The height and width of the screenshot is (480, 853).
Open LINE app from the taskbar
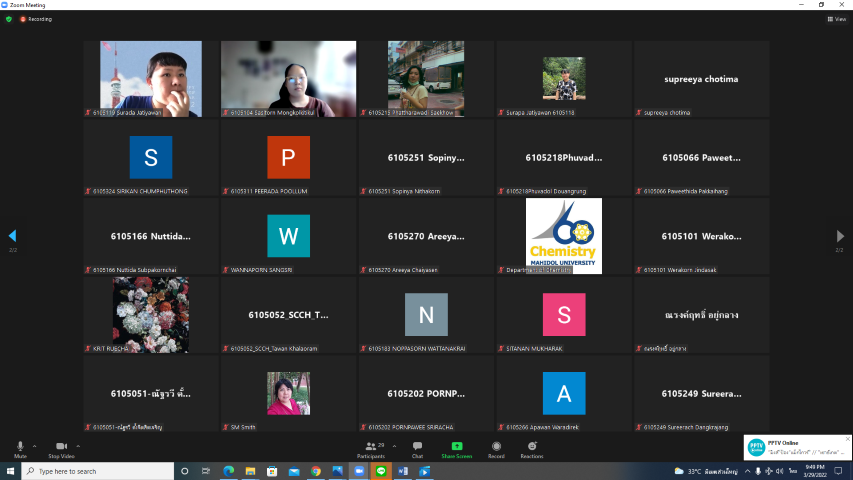point(380,470)
